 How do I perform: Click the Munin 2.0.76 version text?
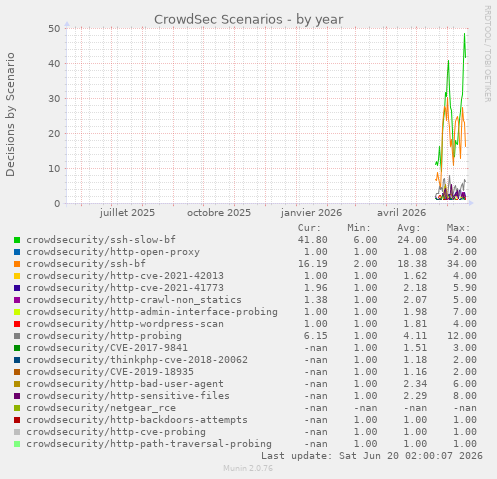pos(248,468)
